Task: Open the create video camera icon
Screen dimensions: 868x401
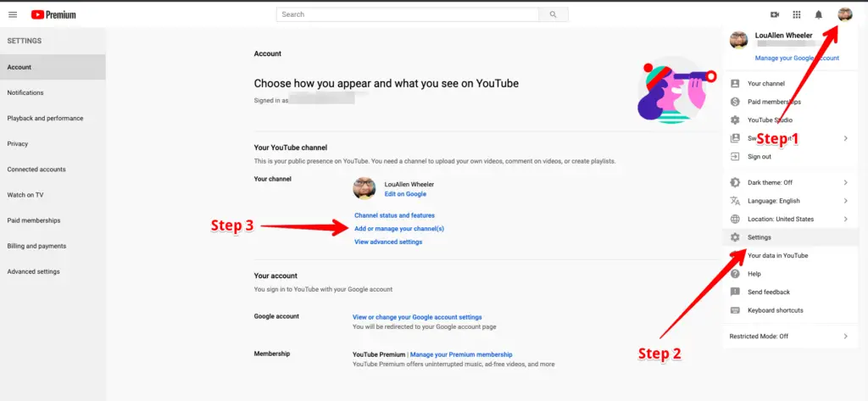Action: [x=775, y=15]
